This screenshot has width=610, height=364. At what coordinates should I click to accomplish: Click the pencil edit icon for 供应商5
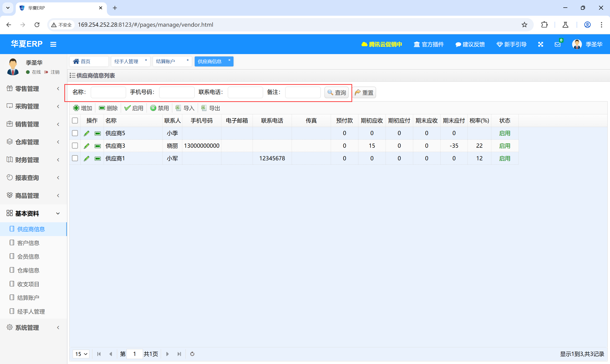[x=86, y=133]
